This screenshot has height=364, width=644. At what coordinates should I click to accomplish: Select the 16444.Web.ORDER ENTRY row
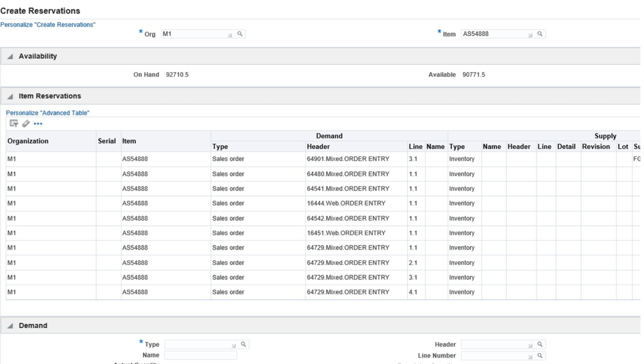coord(346,204)
